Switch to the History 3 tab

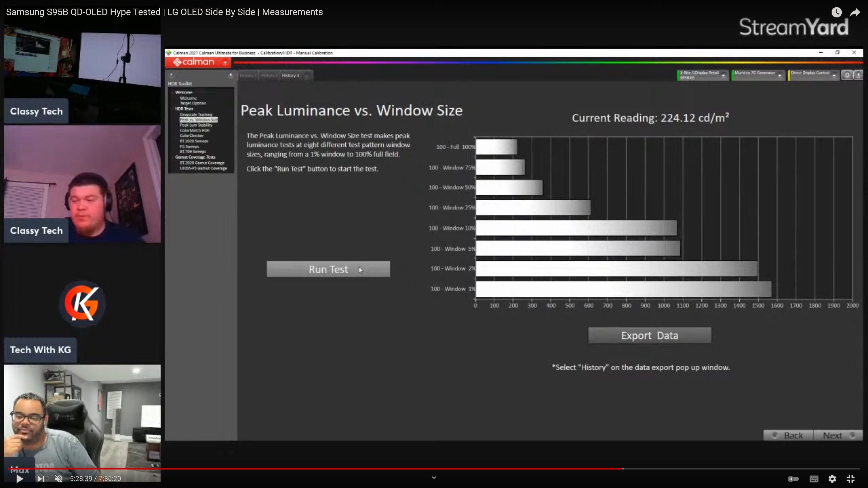(290, 75)
